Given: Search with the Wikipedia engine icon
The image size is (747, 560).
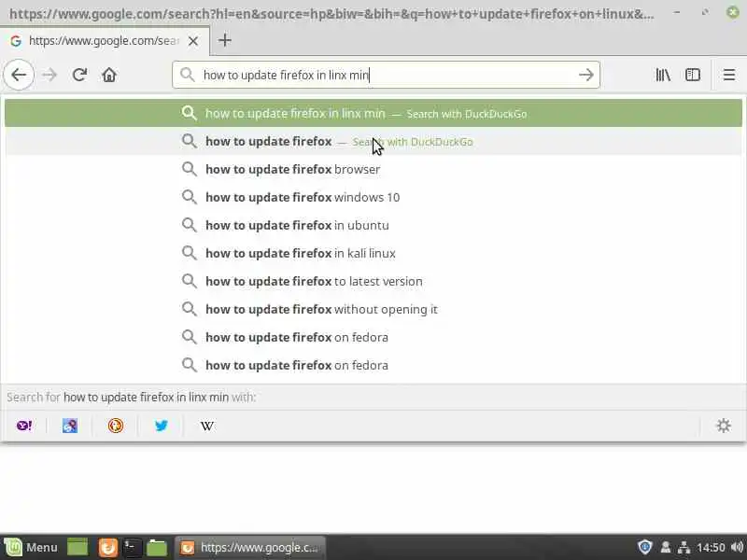Looking at the screenshot, I should point(206,426).
